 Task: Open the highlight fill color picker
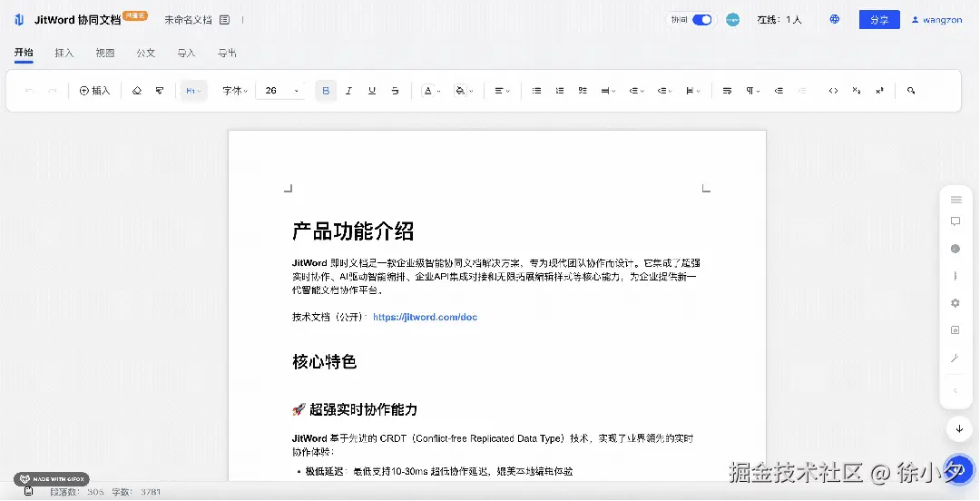click(x=463, y=91)
